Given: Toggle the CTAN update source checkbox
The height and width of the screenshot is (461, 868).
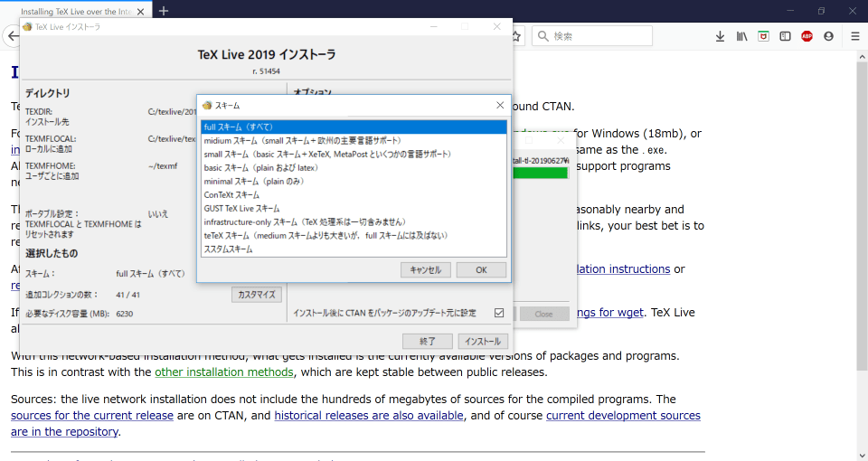Looking at the screenshot, I should pos(498,314).
